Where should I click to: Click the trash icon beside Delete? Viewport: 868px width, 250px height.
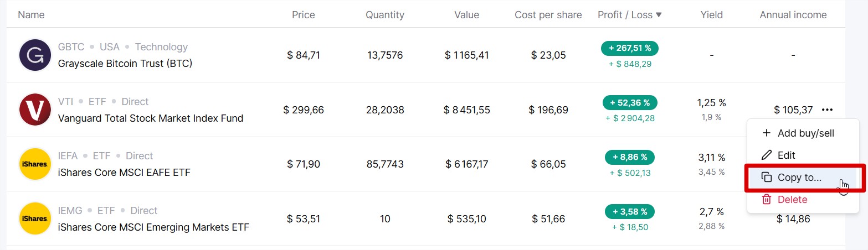pos(767,200)
